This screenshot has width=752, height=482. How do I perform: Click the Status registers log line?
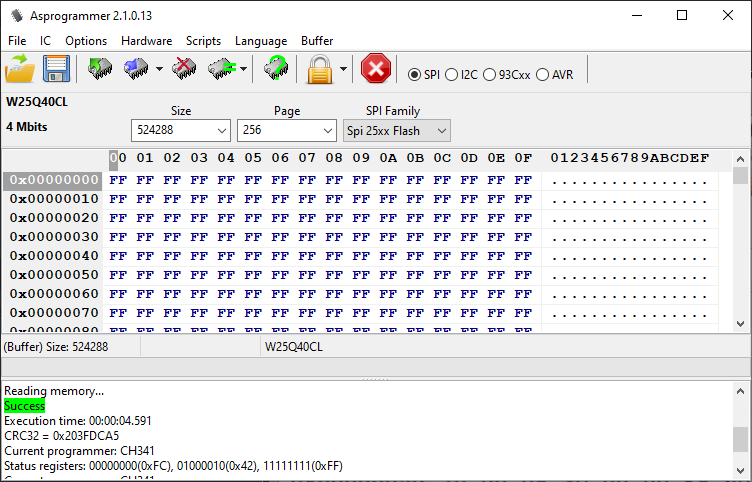[174, 466]
